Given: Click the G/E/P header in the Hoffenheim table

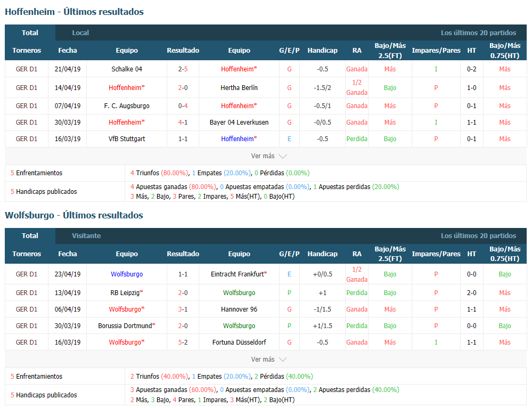Looking at the screenshot, I should pyautogui.click(x=289, y=51).
